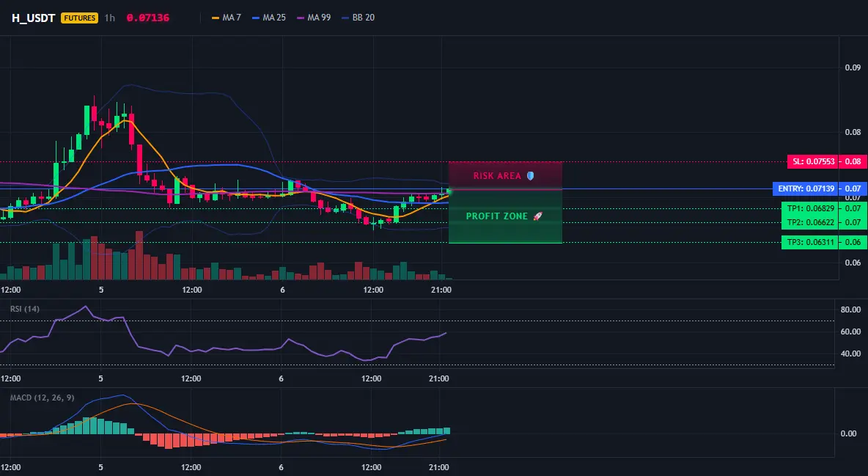Click the 21:00 time label on the price chart
The height and width of the screenshot is (476, 868).
pos(441,290)
